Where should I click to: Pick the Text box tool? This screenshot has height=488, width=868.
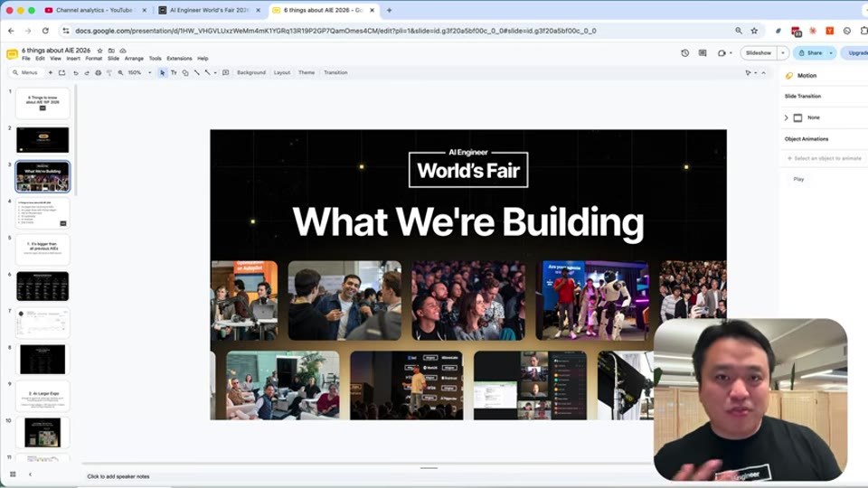coord(174,72)
